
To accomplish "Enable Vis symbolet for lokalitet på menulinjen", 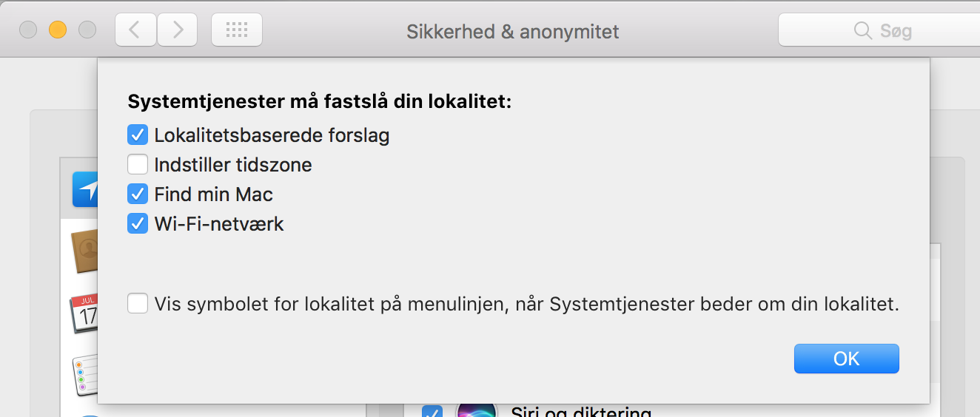I will [x=138, y=303].
